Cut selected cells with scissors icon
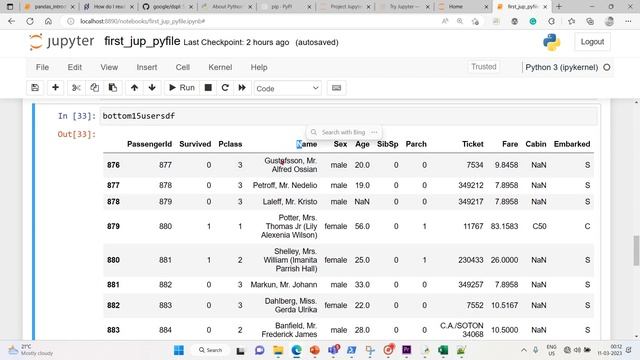640x360 pixels. 76,88
